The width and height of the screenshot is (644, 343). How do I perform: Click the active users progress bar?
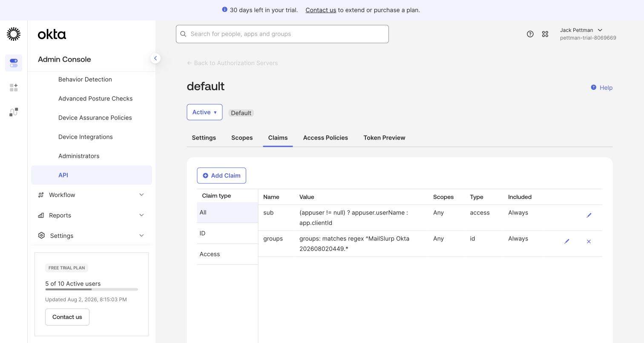tap(92, 289)
